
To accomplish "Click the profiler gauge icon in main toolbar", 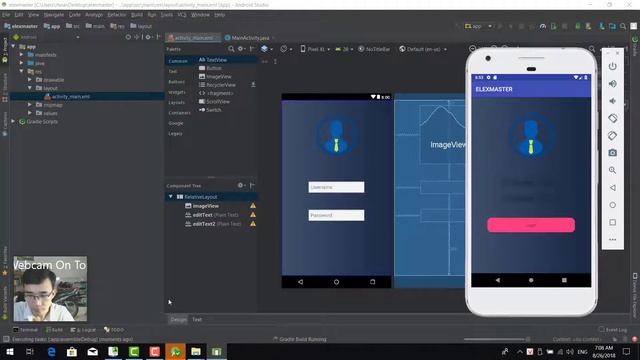I will tap(542, 26).
